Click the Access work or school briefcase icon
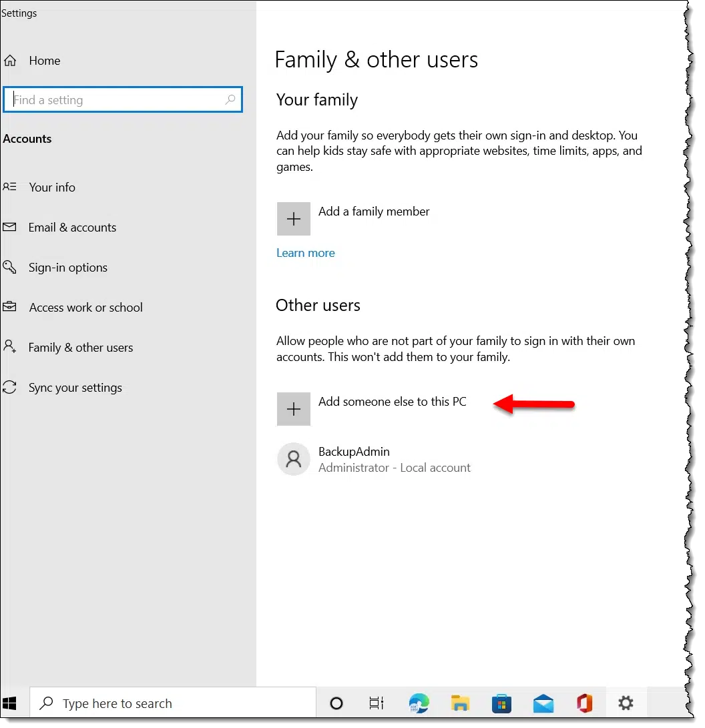Viewport: 705px width, 728px height. click(x=9, y=307)
